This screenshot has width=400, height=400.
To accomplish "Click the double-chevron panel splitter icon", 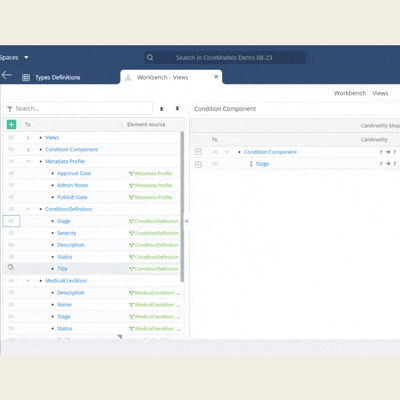I will pos(186,221).
